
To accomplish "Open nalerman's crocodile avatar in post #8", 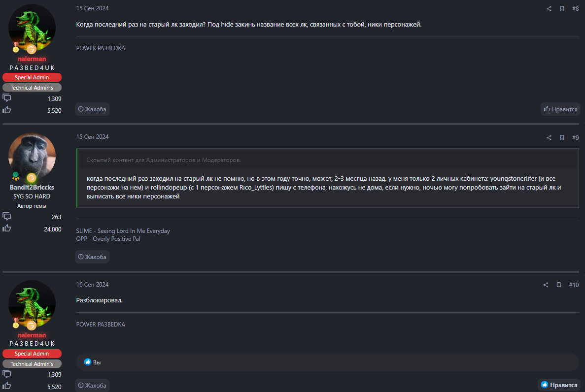I will pos(32,28).
